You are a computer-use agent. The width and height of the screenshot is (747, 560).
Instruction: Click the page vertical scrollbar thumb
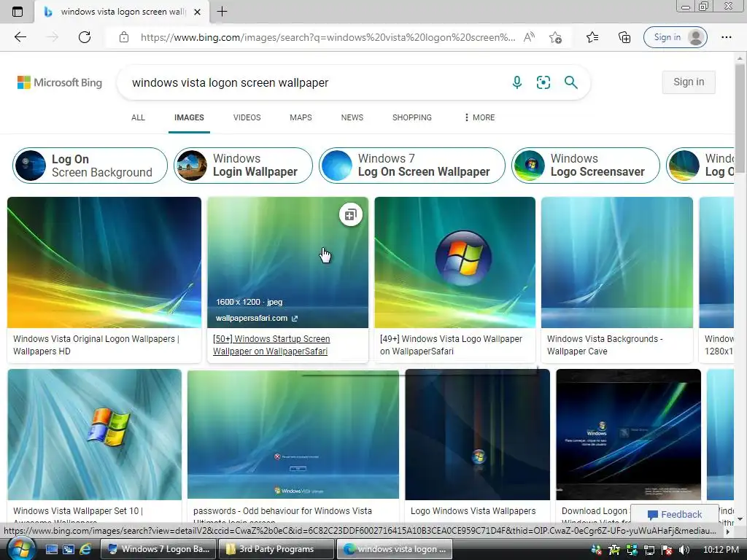pyautogui.click(x=740, y=119)
